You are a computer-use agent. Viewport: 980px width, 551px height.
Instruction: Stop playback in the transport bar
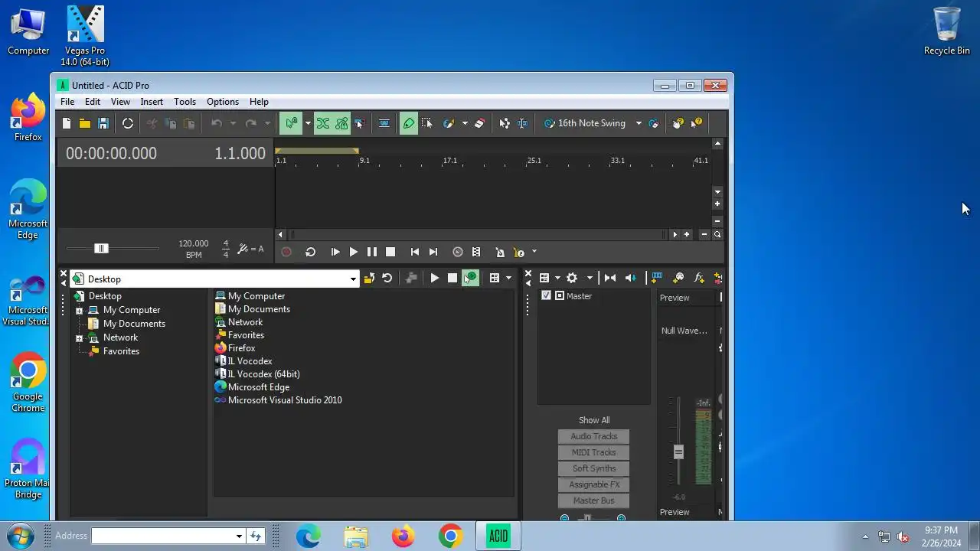pyautogui.click(x=390, y=252)
